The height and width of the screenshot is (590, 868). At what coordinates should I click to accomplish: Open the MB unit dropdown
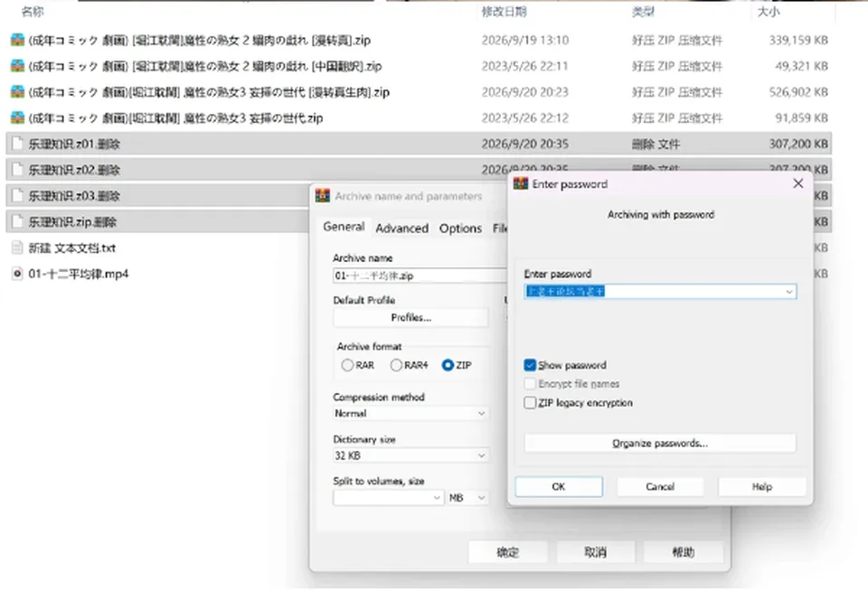pos(467,498)
